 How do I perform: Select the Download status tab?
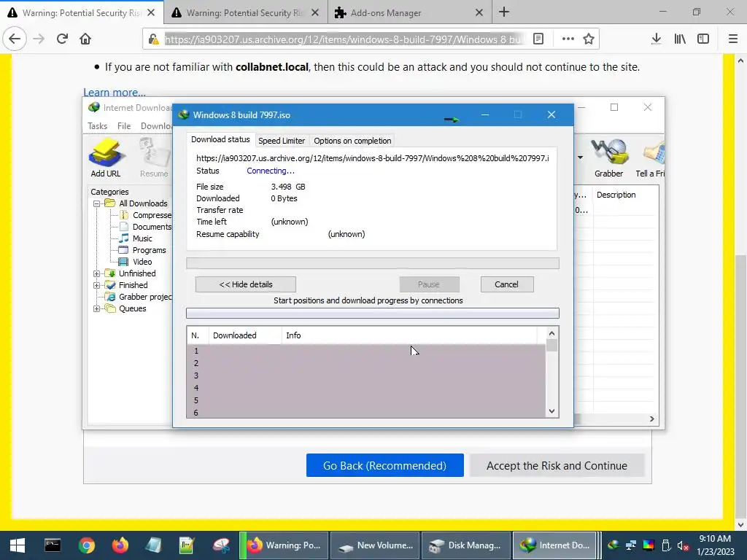pos(220,139)
